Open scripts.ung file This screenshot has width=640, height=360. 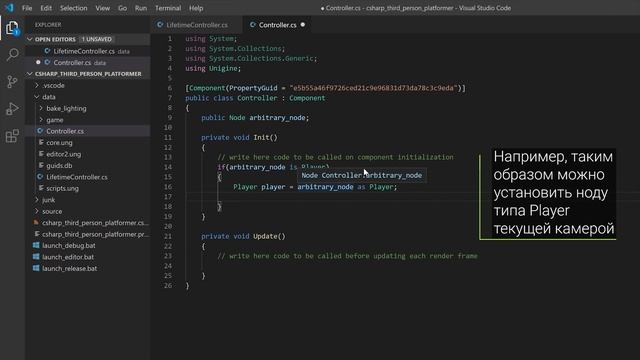pyautogui.click(x=62, y=188)
